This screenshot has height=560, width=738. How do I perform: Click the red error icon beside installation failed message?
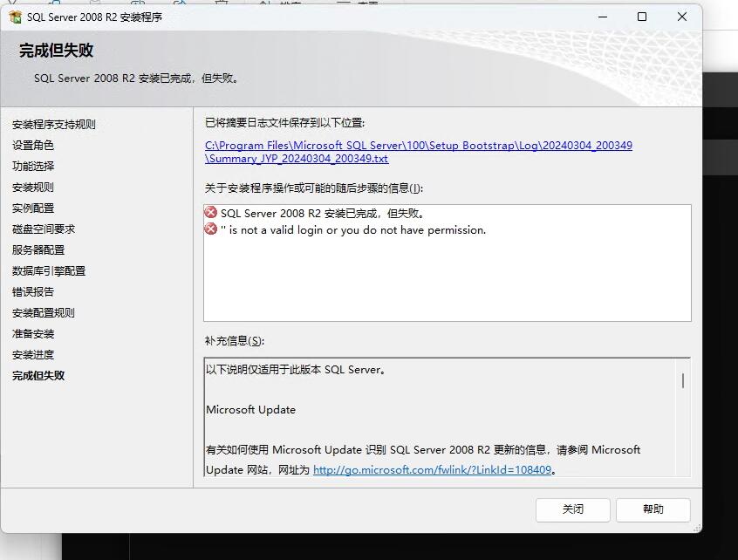[x=211, y=213]
